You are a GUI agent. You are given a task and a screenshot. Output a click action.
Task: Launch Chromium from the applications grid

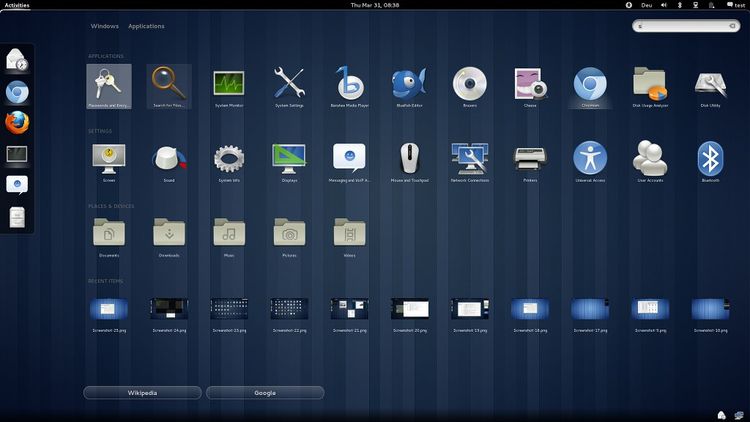coord(589,84)
